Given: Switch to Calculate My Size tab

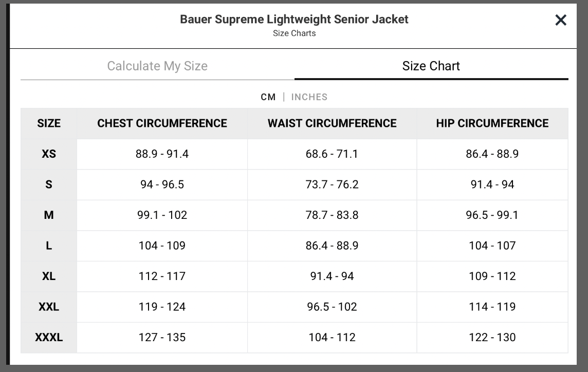Looking at the screenshot, I should tap(157, 66).
